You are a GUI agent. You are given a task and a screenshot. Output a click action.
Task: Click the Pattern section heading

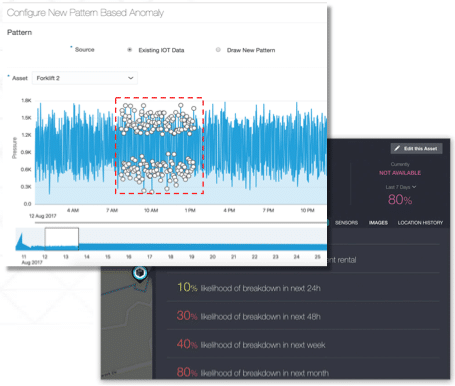(x=19, y=32)
